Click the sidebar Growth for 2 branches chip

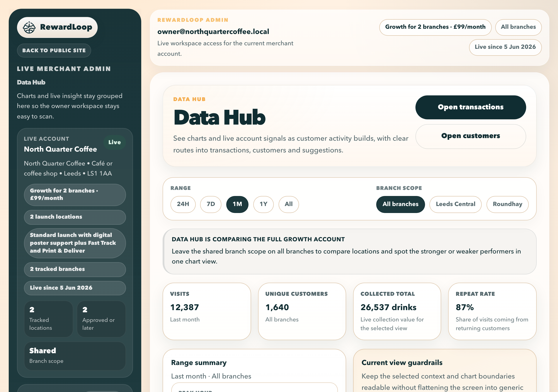click(x=75, y=194)
